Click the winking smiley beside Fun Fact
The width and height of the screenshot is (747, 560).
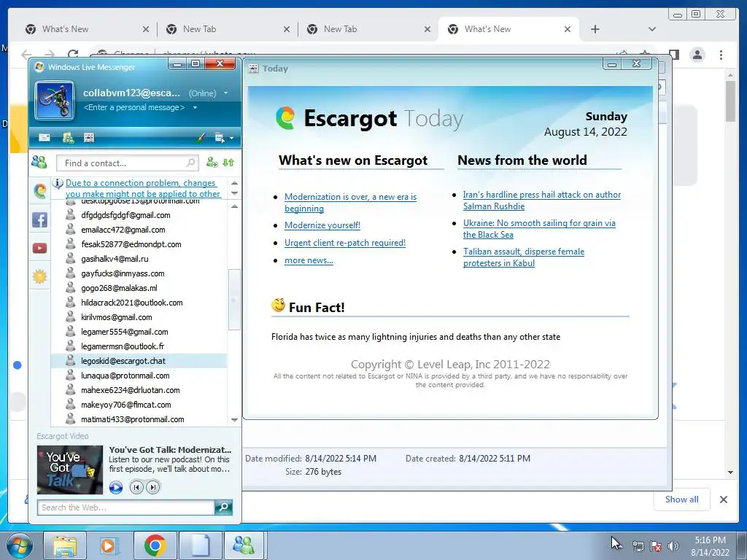[x=278, y=305]
